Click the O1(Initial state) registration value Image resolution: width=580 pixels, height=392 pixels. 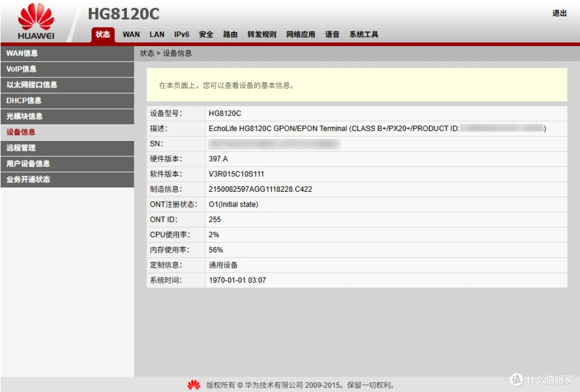click(x=234, y=205)
